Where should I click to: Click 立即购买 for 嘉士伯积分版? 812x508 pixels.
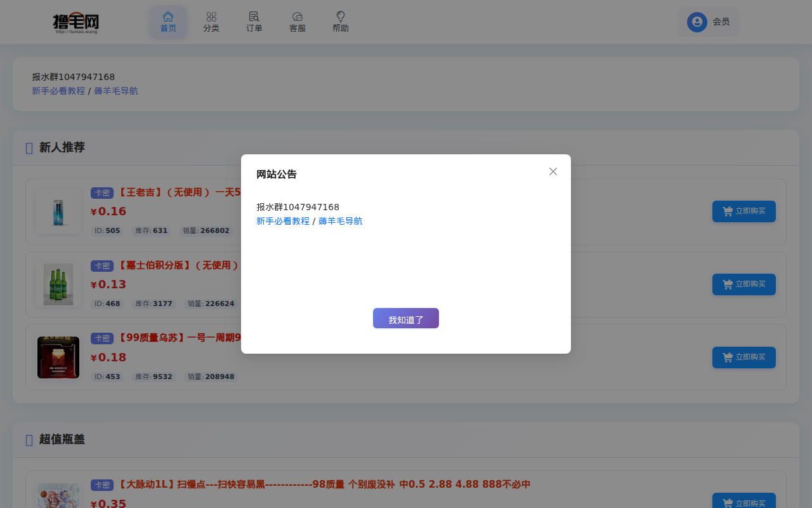pyautogui.click(x=743, y=284)
